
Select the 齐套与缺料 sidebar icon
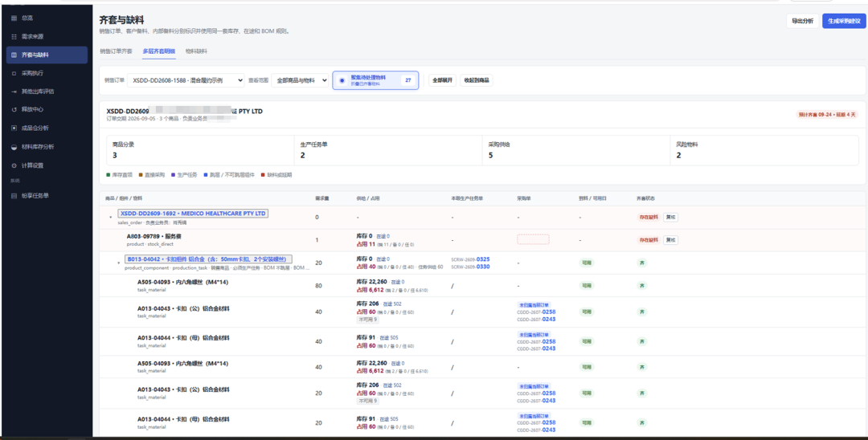(x=14, y=55)
